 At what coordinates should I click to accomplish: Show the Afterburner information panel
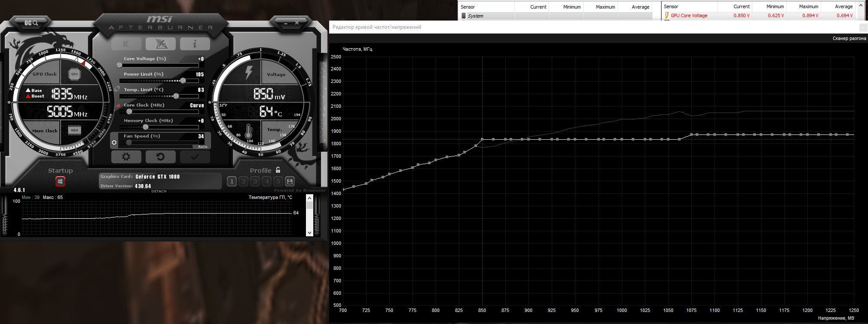[x=195, y=44]
